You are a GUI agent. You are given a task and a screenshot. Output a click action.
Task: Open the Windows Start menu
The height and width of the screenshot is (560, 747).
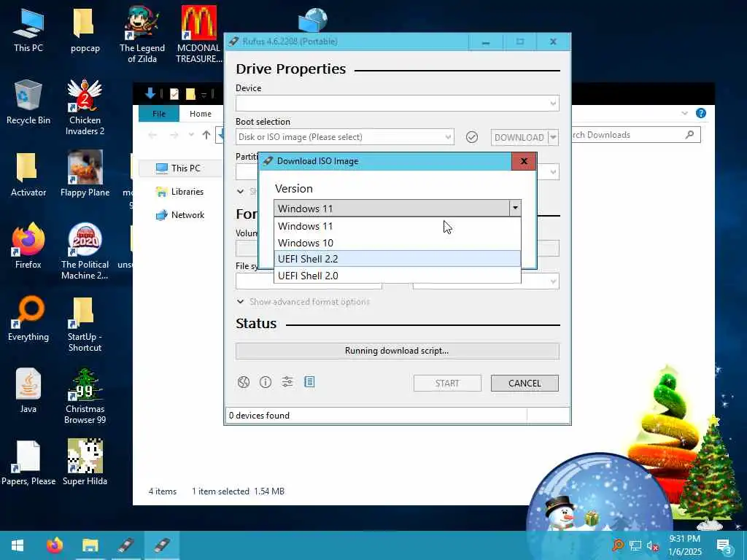tap(18, 545)
